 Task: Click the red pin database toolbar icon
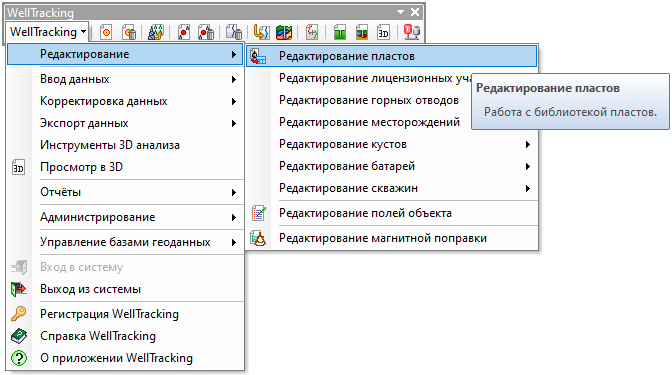411,32
